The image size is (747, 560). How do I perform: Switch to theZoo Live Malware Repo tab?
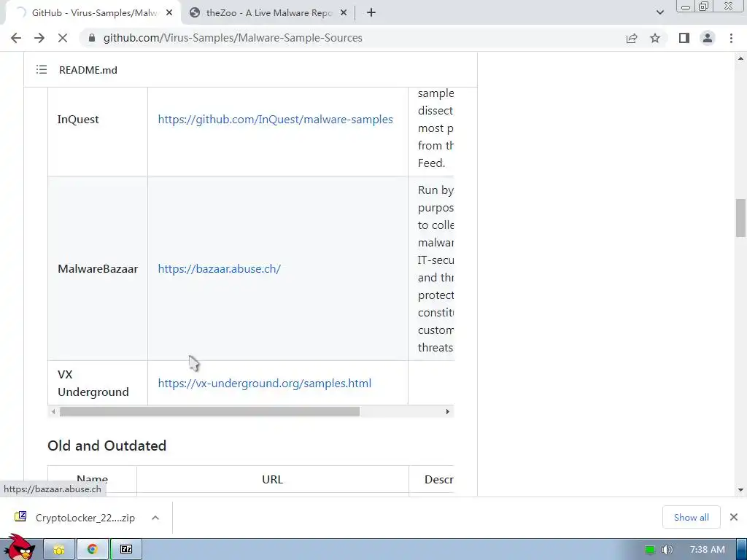[267, 13]
